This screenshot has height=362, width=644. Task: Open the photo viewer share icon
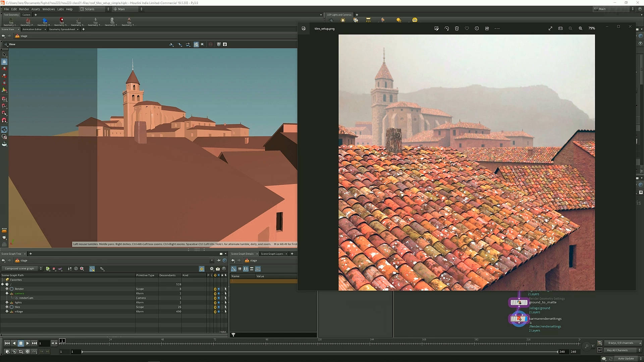(487, 28)
